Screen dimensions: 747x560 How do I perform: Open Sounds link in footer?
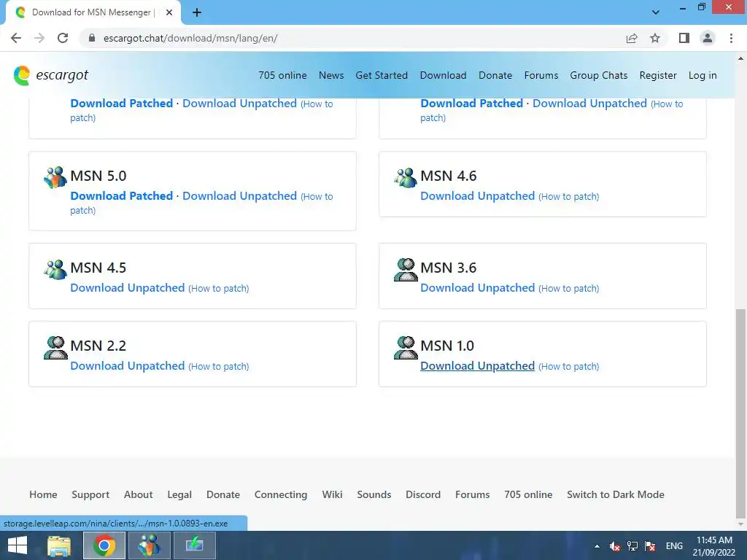(x=374, y=494)
